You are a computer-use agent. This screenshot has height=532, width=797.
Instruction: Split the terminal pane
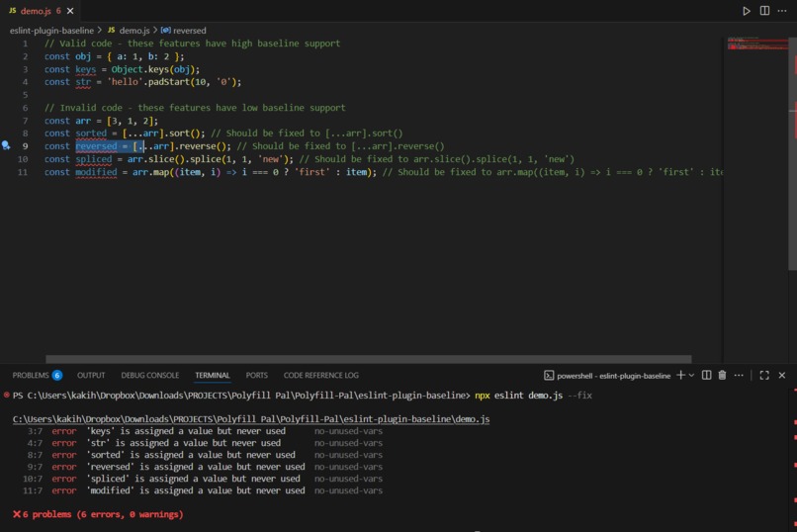click(x=707, y=375)
